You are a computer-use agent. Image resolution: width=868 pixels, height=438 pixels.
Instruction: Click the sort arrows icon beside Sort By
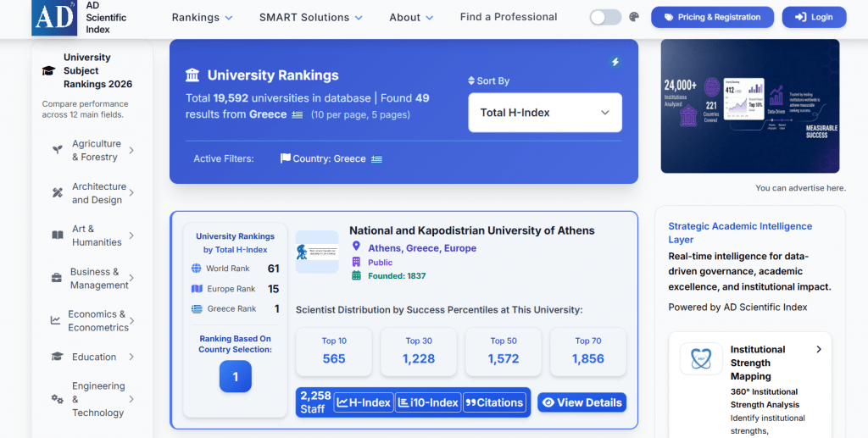click(471, 80)
